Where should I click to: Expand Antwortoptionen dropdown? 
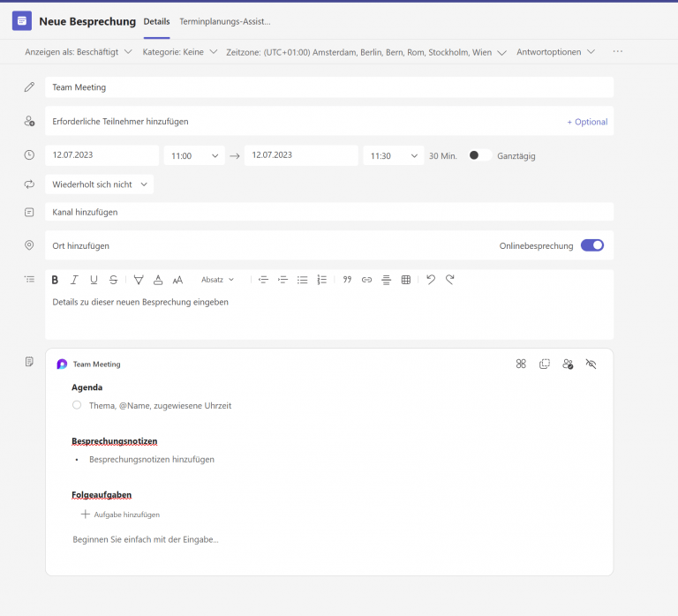555,52
